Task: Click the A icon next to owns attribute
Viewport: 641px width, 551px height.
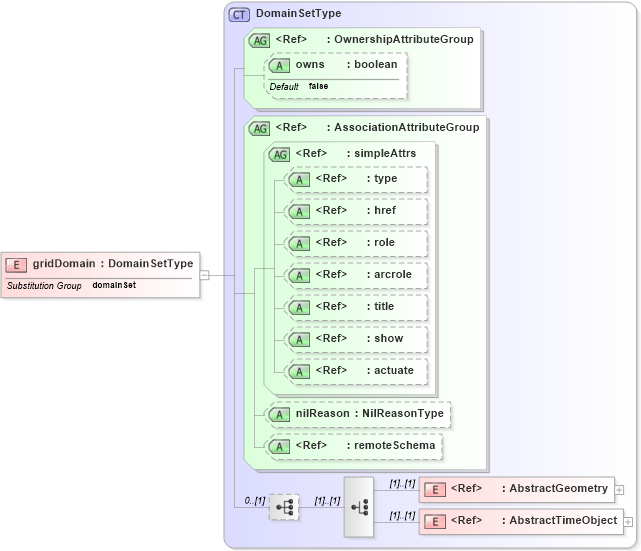Action: 279,65
